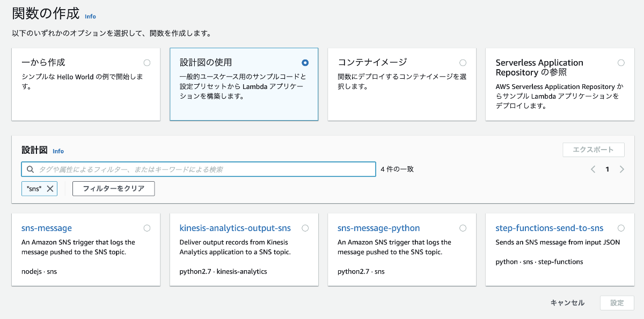Open Info link next to 設計図
Viewport: 644px width, 319px height.
[x=58, y=151]
